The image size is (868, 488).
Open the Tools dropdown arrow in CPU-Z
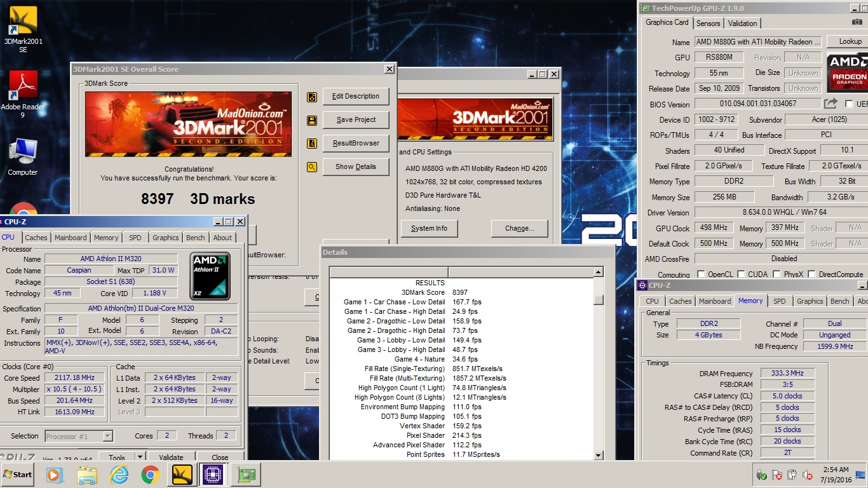(x=140, y=457)
